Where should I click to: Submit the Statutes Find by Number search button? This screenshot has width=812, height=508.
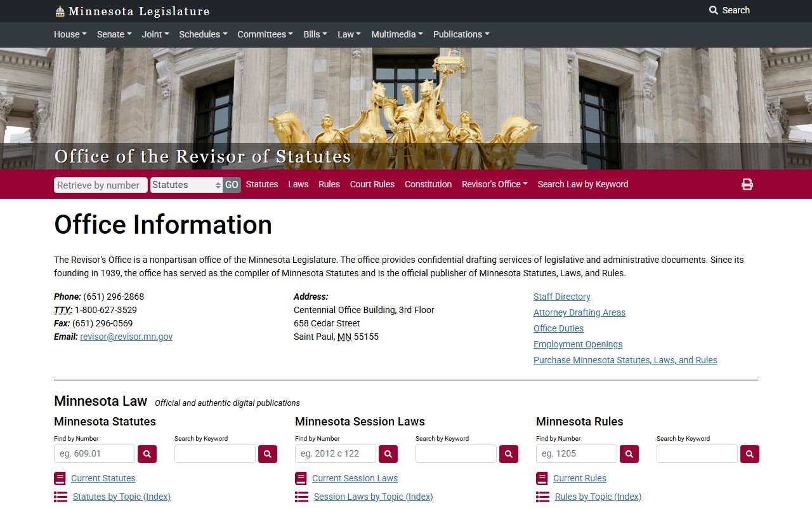point(147,454)
